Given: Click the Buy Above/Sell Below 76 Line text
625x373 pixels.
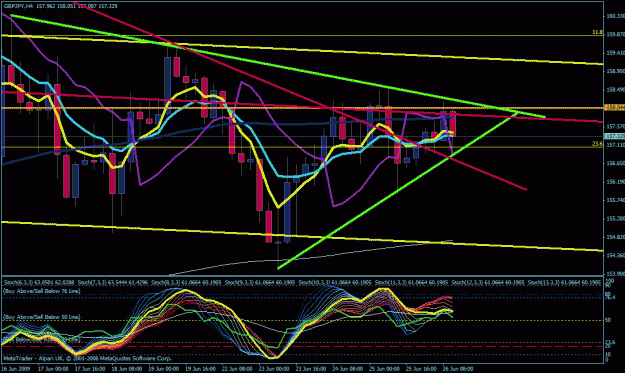Looking at the screenshot, I should [x=41, y=291].
